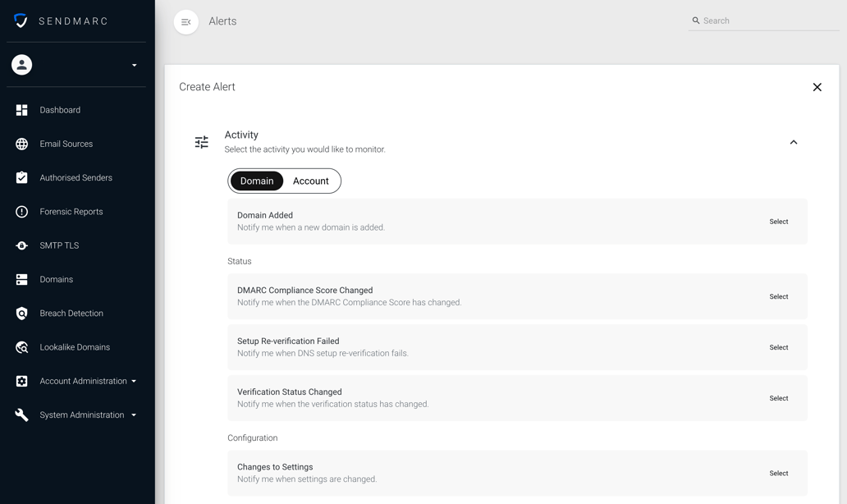Screen dimensions: 847x504
Task: Close the Create Alert panel
Action: [817, 87]
